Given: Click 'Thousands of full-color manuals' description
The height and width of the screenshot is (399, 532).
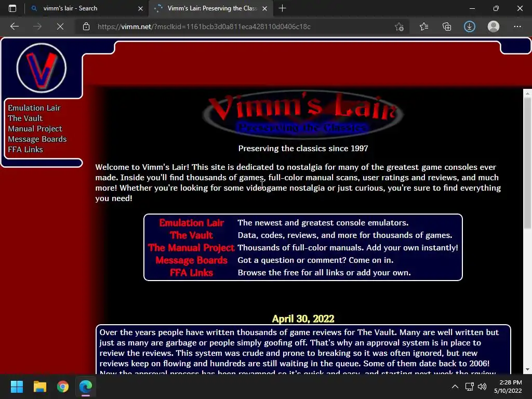Looking at the screenshot, I should 348,248.
